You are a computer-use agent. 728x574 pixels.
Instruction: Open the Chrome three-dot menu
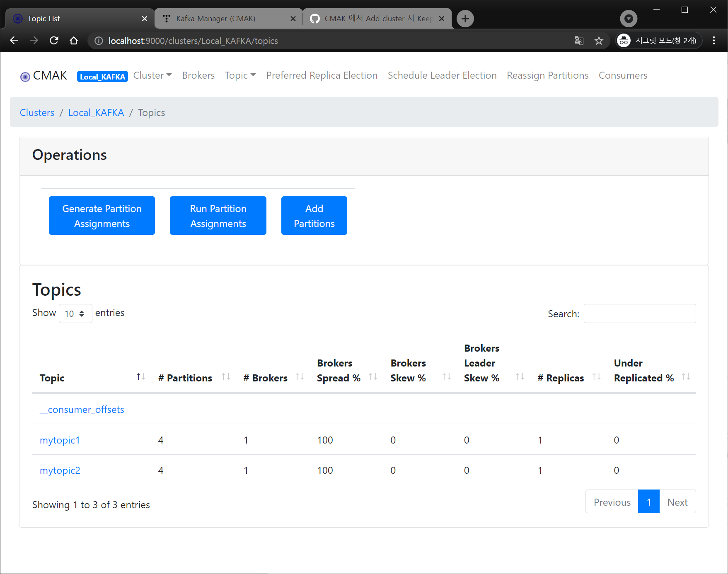tap(713, 41)
